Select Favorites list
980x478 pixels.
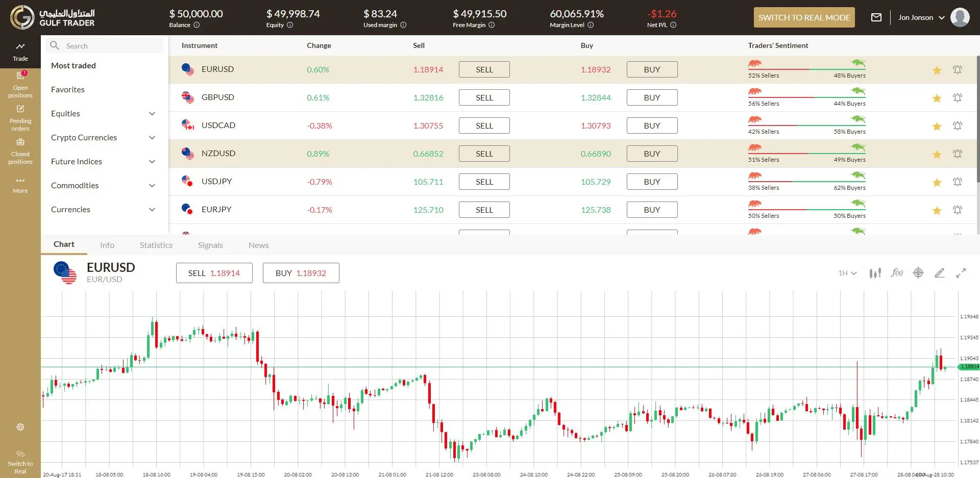[x=68, y=89]
